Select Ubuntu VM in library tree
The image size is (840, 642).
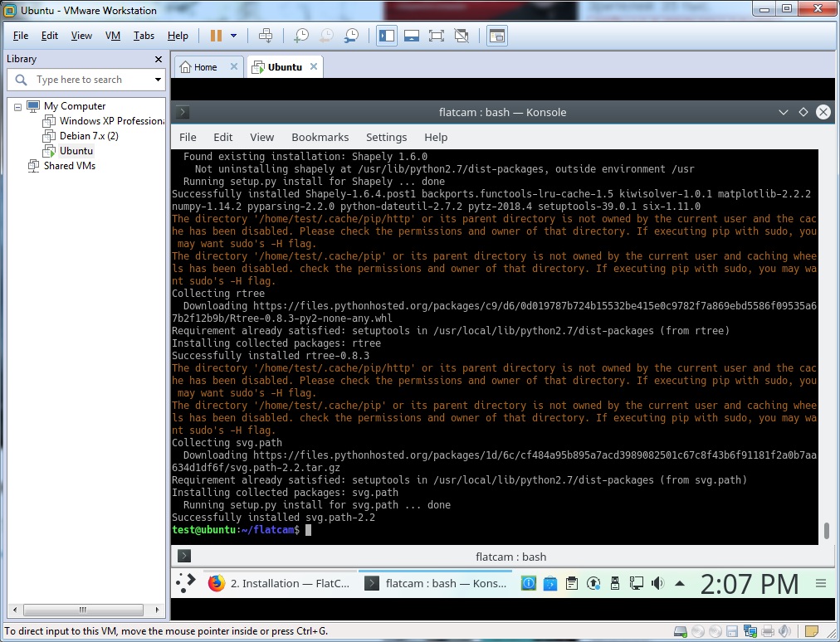coord(69,151)
